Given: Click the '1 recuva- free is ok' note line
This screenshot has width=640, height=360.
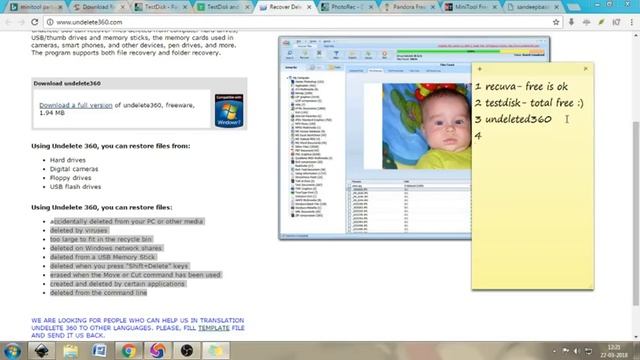Looking at the screenshot, I should (521, 87).
